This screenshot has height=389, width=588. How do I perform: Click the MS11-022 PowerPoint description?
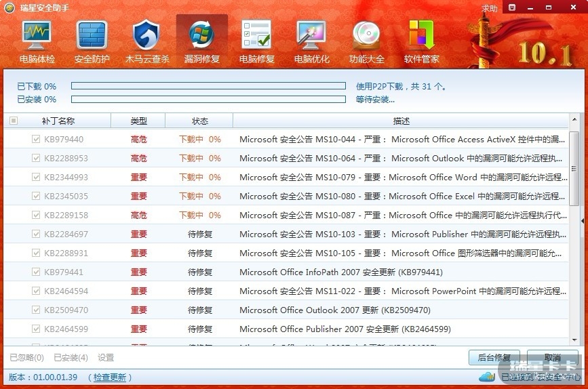pyautogui.click(x=403, y=291)
